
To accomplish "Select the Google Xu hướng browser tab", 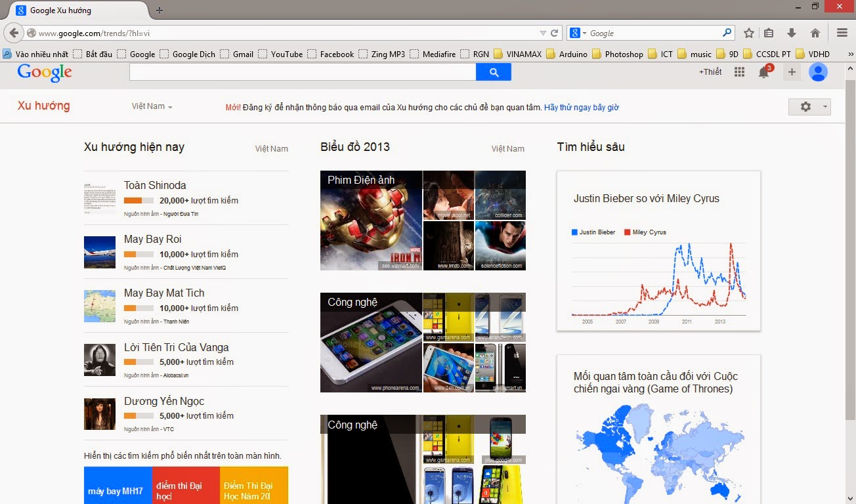I will coord(59,10).
